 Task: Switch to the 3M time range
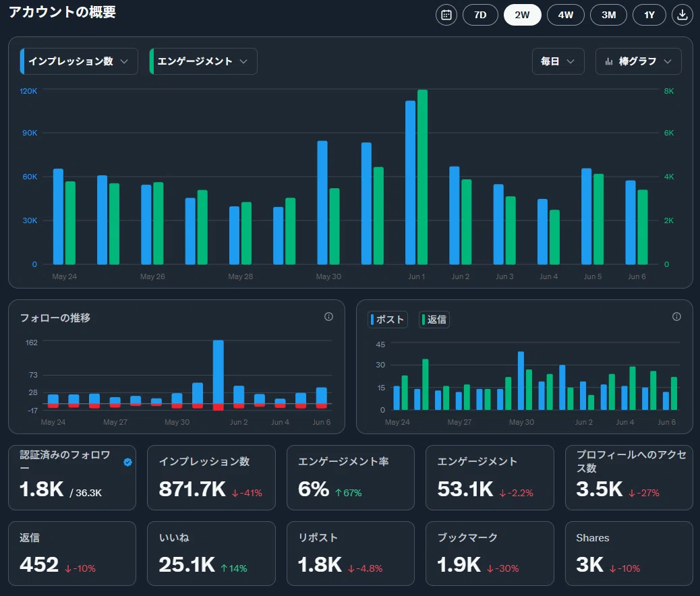pyautogui.click(x=608, y=15)
